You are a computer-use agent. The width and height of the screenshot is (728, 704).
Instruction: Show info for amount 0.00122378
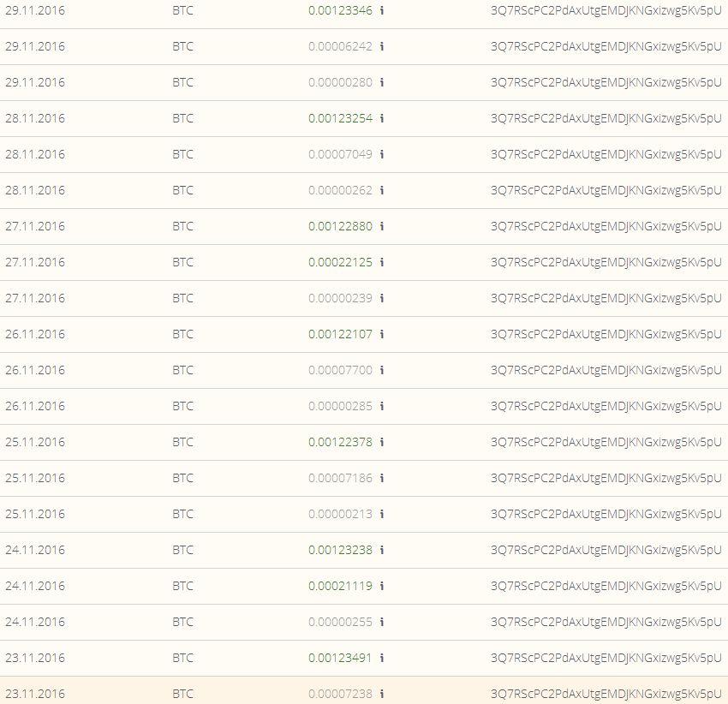coord(382,442)
